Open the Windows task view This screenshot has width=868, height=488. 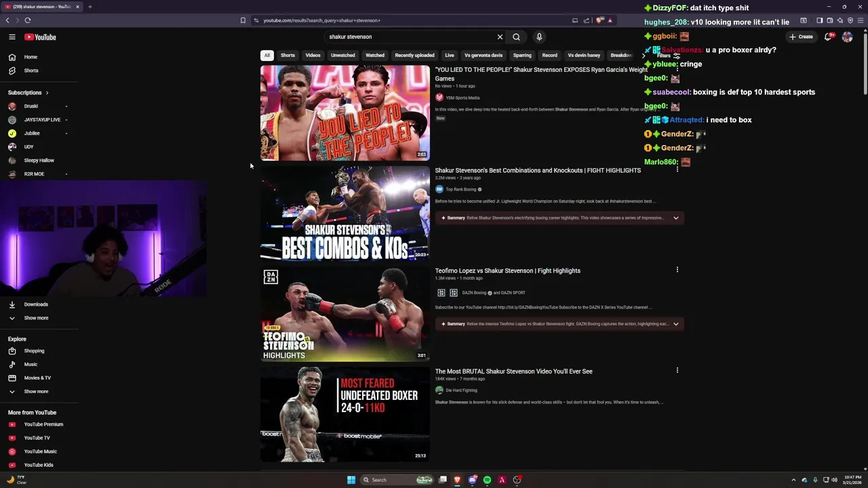[443, 480]
